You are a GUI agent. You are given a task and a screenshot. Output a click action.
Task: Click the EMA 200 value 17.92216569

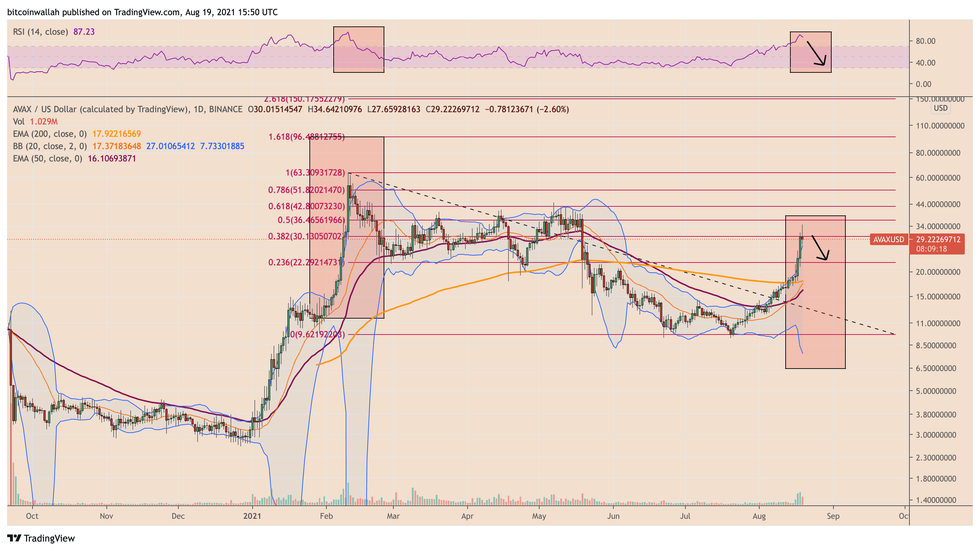pos(117,134)
